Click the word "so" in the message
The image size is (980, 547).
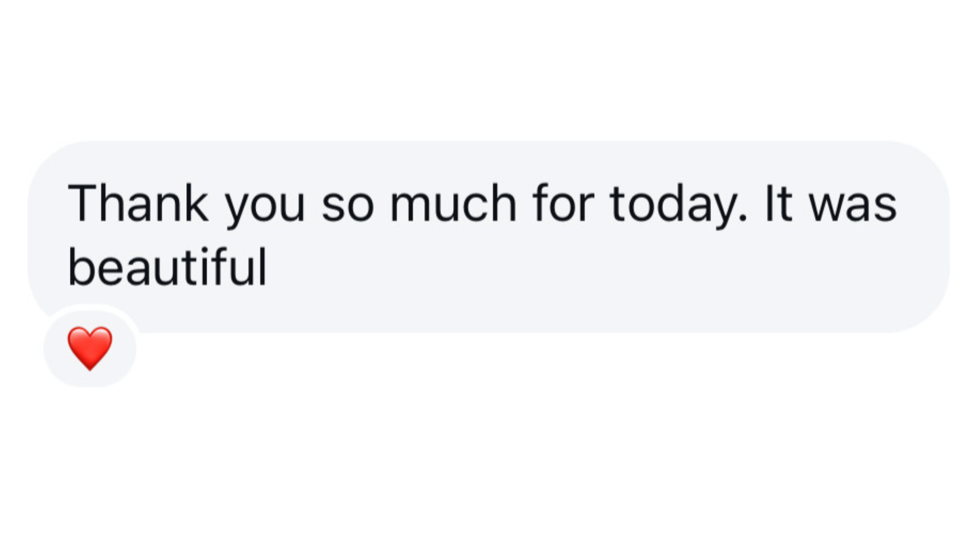[348, 207]
